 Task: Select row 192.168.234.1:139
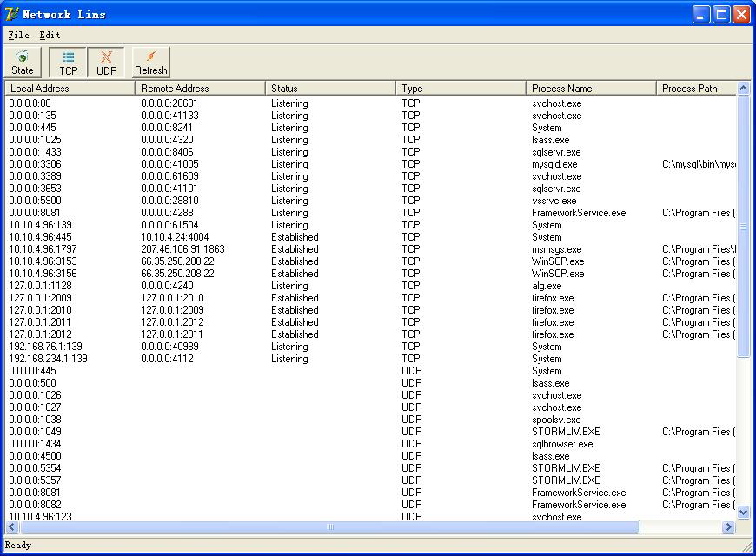(x=370, y=358)
